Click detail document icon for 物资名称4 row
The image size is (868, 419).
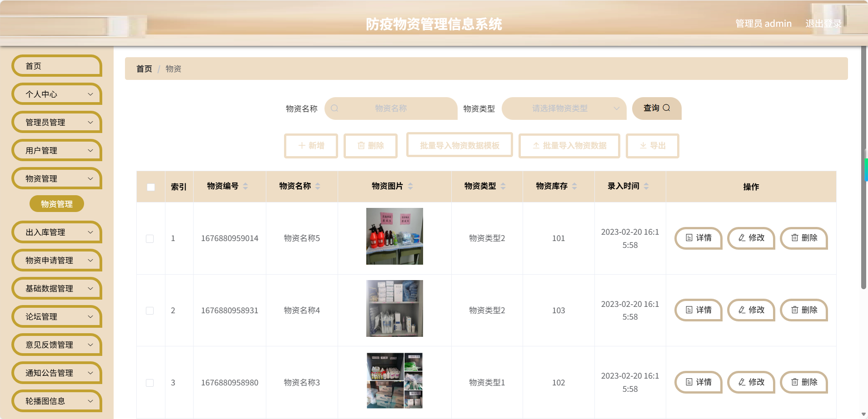[689, 310]
